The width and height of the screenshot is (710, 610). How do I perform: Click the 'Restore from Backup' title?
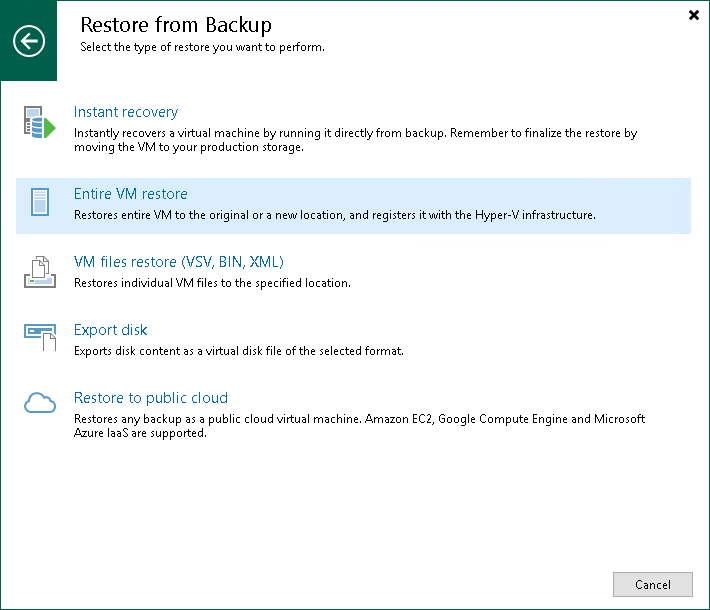click(x=175, y=24)
